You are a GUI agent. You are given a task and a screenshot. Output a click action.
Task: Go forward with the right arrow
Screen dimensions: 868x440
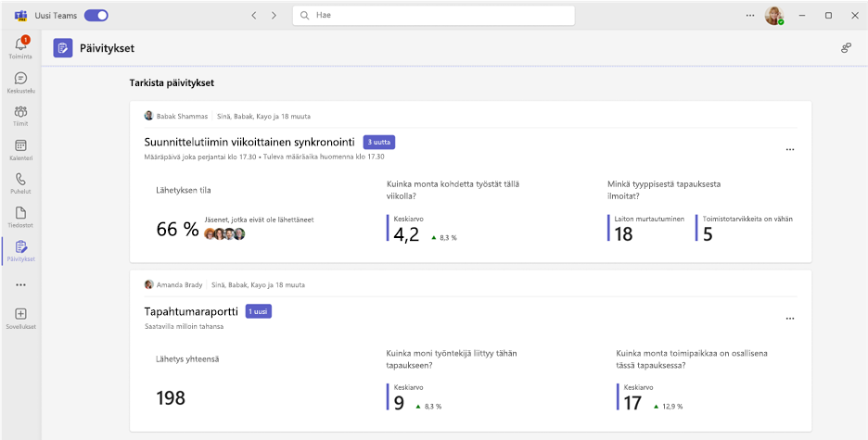pyautogui.click(x=274, y=16)
